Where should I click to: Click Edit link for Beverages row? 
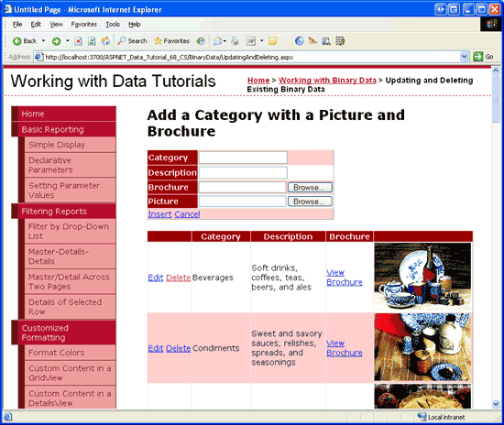[156, 278]
